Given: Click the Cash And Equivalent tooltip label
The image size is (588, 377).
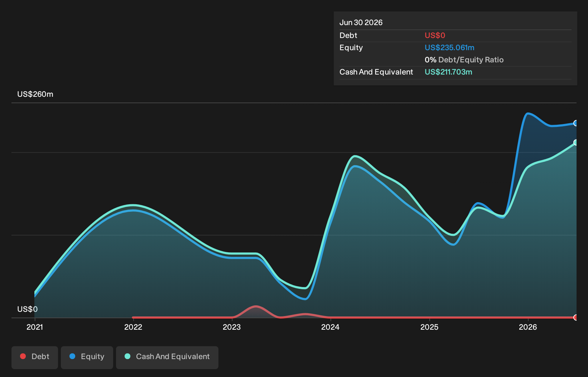Looking at the screenshot, I should pos(376,72).
